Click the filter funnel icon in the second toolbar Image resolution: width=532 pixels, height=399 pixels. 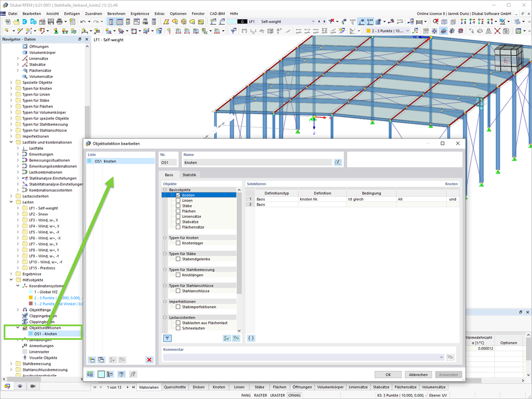pyautogui.click(x=234, y=31)
